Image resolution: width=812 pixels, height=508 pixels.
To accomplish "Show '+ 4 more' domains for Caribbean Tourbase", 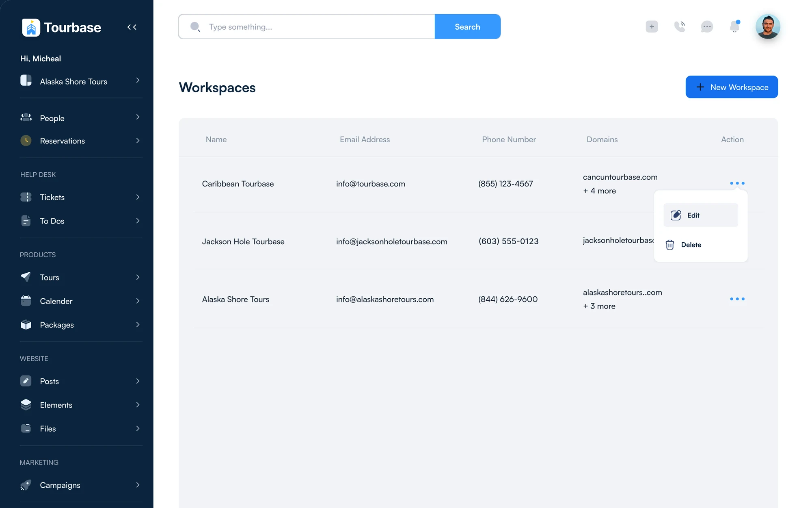I will click(x=599, y=191).
